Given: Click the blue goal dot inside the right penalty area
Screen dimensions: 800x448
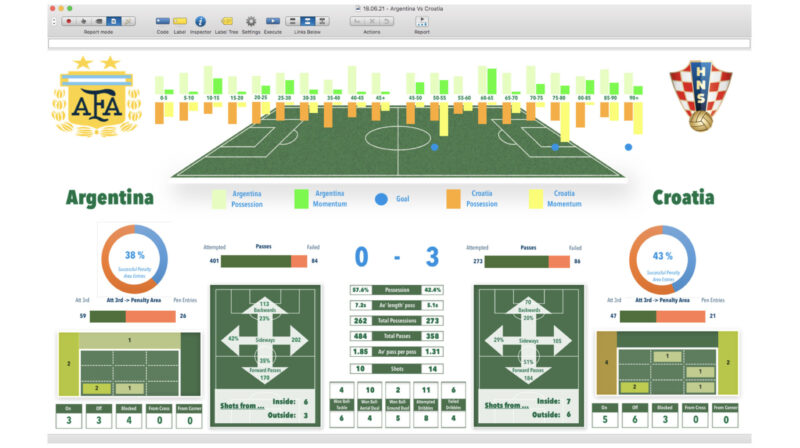Looking at the screenshot, I should pos(555,147).
